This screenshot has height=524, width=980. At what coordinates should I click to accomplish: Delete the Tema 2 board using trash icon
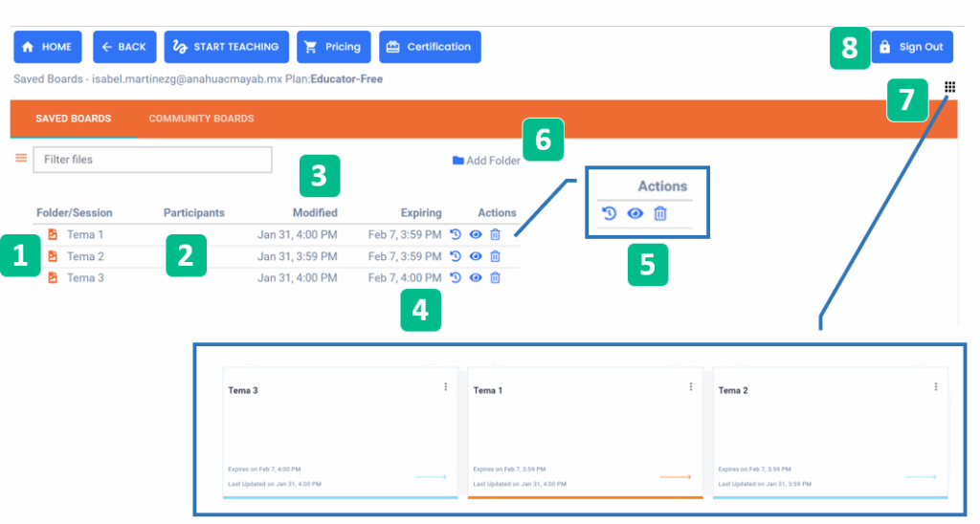coord(495,256)
